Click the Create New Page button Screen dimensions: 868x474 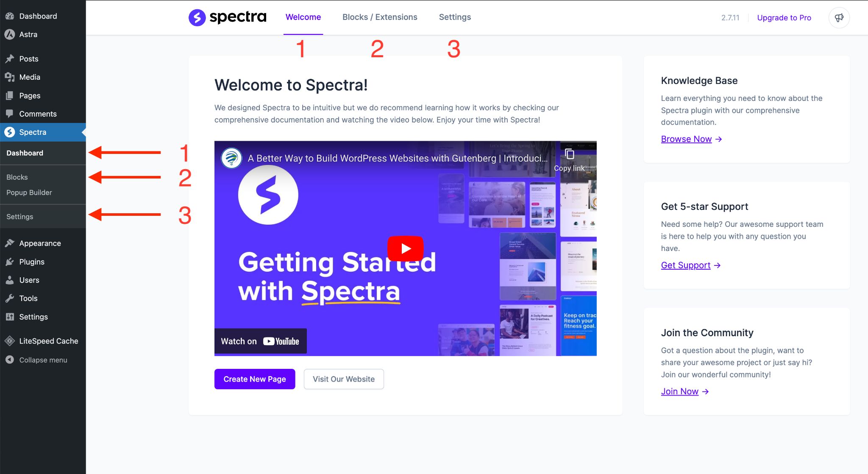pos(255,378)
